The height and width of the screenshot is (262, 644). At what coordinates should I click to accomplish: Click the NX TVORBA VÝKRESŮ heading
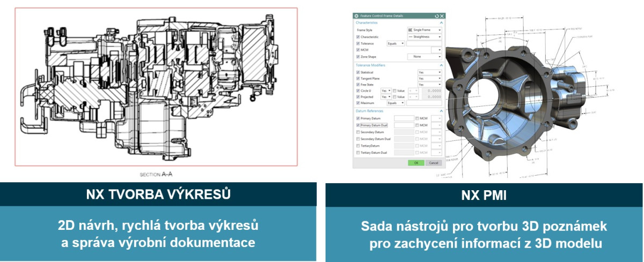click(158, 194)
